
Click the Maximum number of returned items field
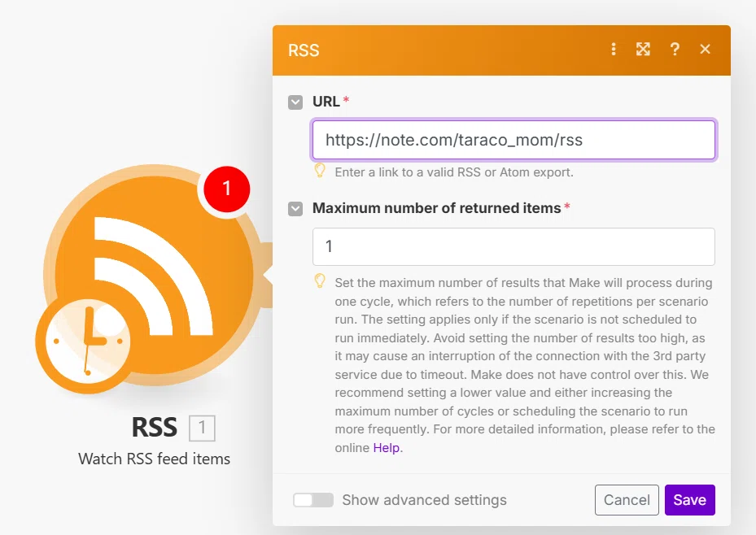coord(513,246)
